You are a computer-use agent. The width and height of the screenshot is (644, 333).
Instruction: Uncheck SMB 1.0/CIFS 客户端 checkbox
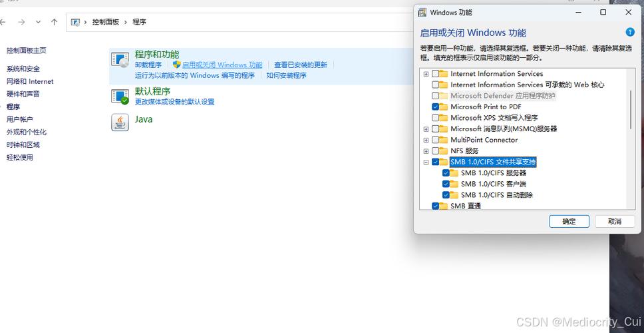pos(446,184)
